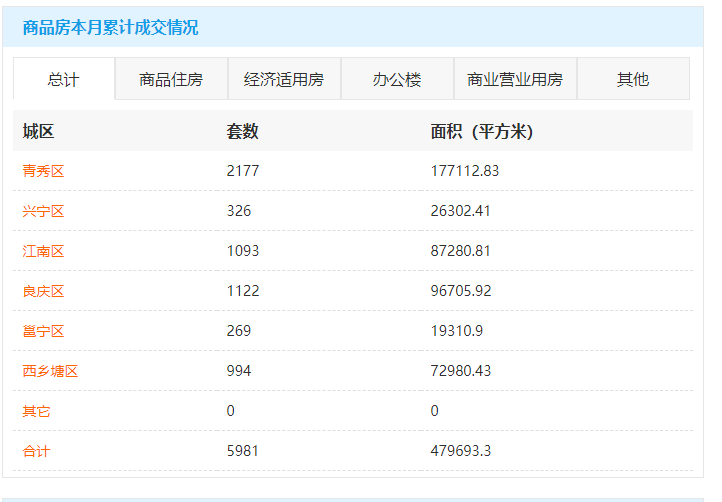Click the 商品房本月累计成交情况 heading
722x502 pixels.
point(111,28)
